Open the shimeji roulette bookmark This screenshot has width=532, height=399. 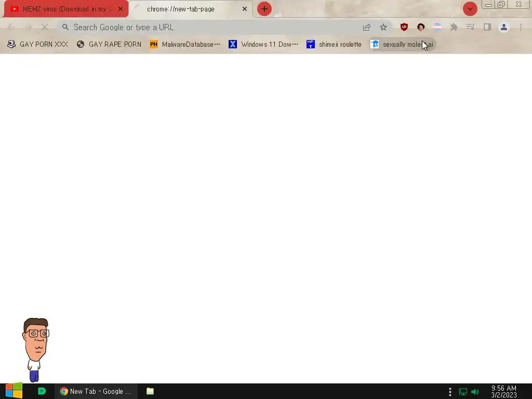click(334, 45)
